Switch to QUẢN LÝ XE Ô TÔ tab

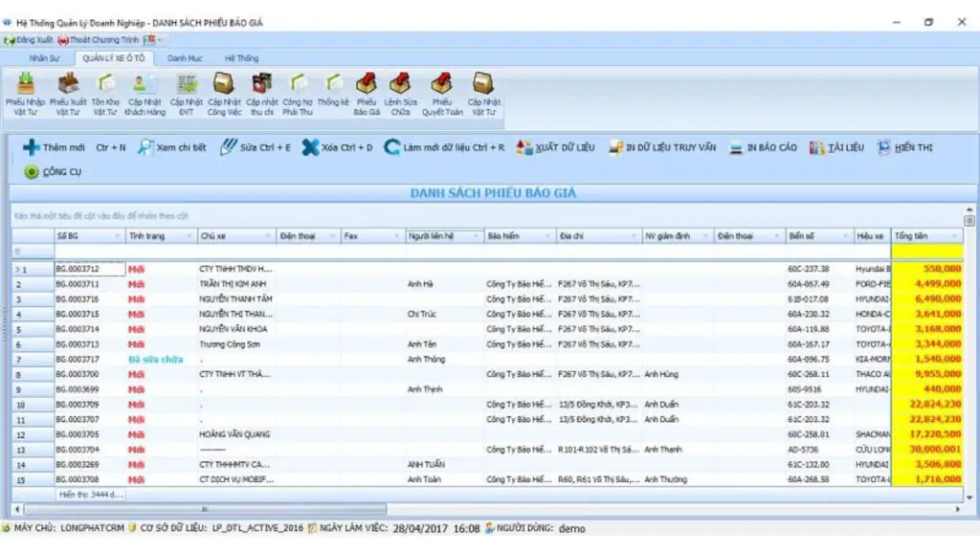point(113,58)
